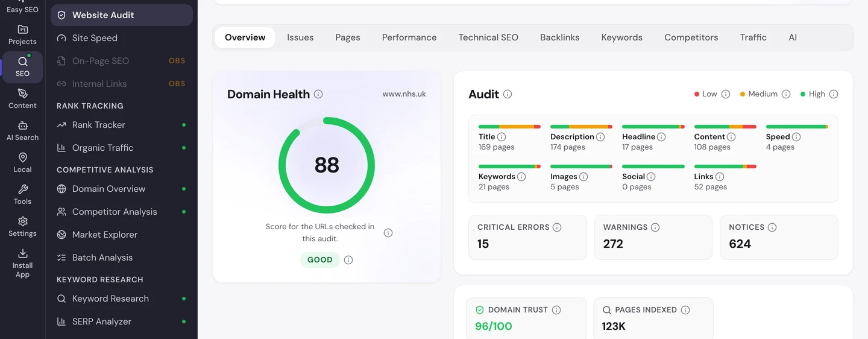Click info icon beside Social metric
The image size is (868, 339).
point(651,177)
